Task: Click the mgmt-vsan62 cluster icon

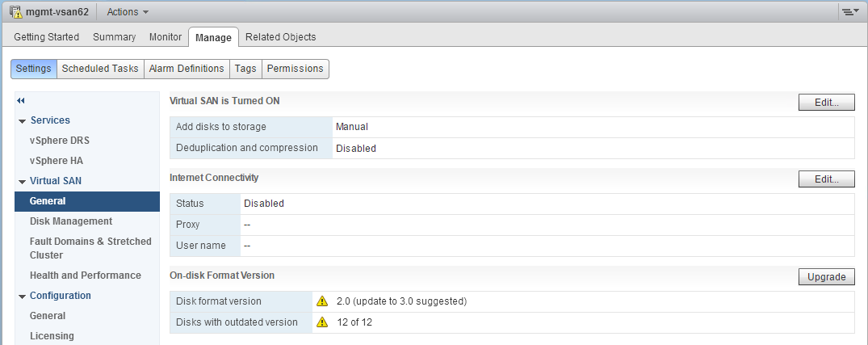Action: [15, 12]
